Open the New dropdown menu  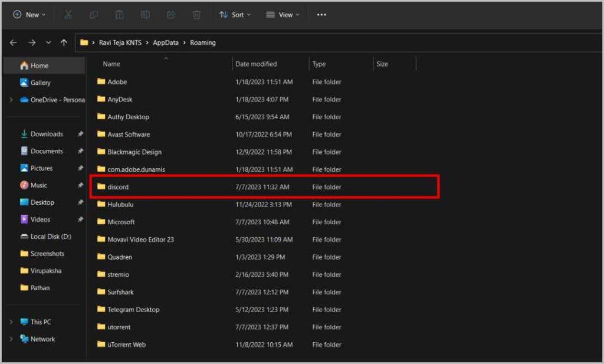pyautogui.click(x=29, y=15)
